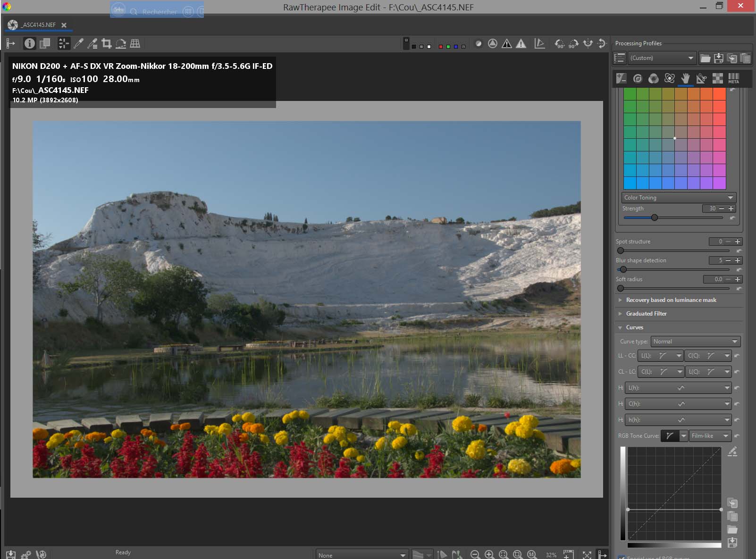Increase Strength value with plus button
The image size is (756, 559).
point(731,209)
